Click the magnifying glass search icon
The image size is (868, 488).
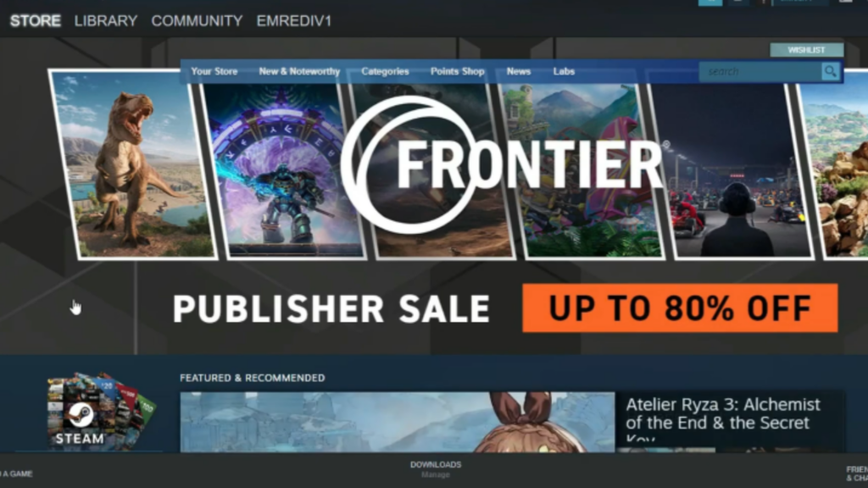[x=831, y=71]
